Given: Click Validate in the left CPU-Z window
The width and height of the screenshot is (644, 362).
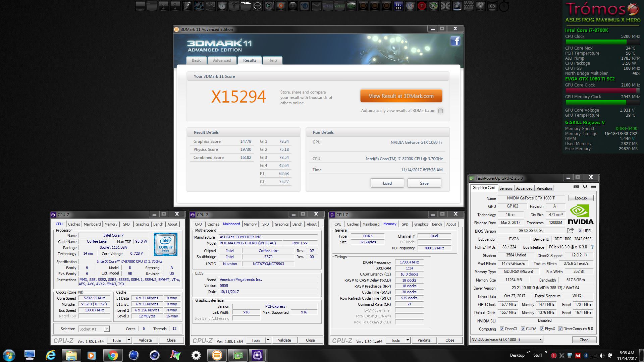Looking at the screenshot, I should coord(145,340).
